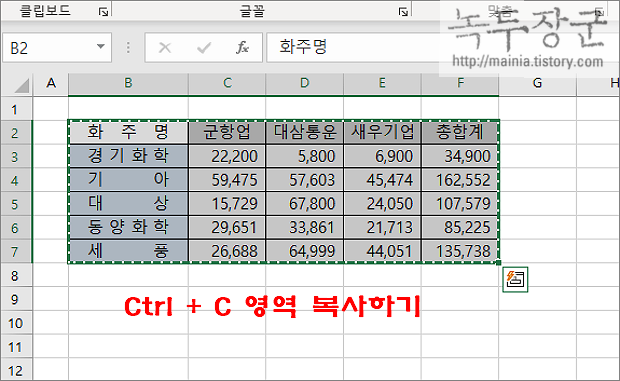This screenshot has height=381, width=620.
Task: Click cell with value 15,729
Action: 227,204
